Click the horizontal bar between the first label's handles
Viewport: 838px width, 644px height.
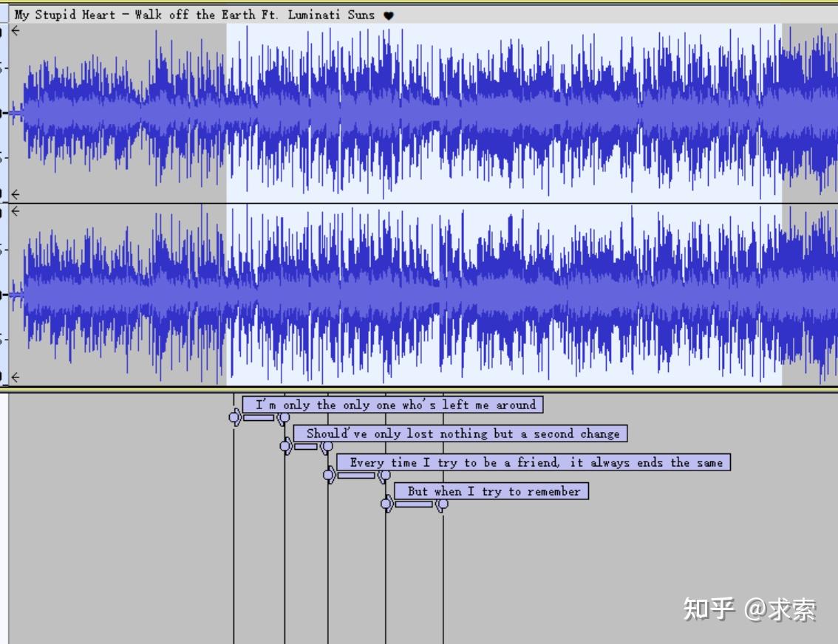pos(259,418)
